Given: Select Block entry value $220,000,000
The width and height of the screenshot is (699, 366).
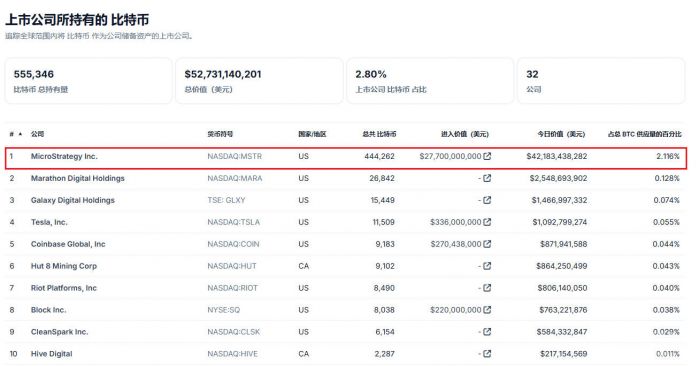Looking at the screenshot, I should 456,310.
